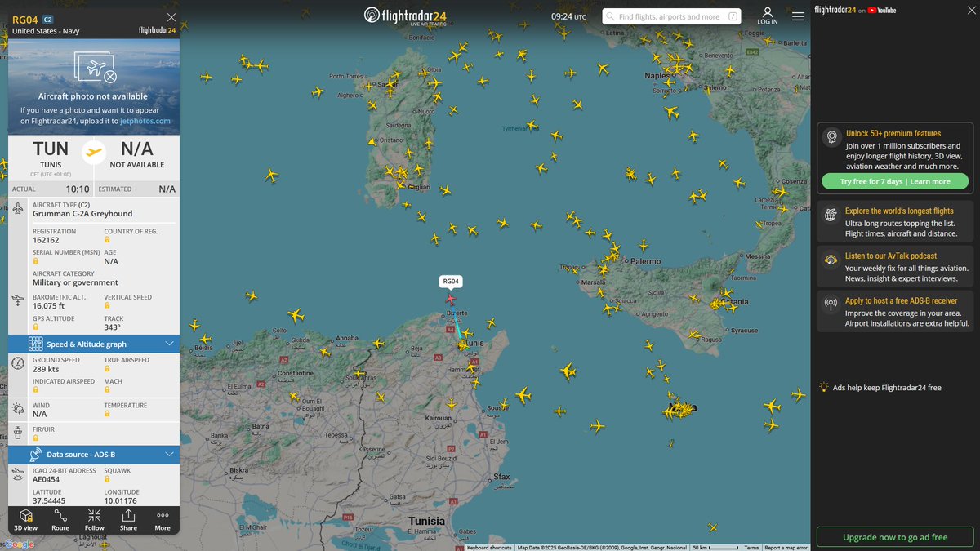Click the padlock under Serial Number (MSN)

pos(36,261)
